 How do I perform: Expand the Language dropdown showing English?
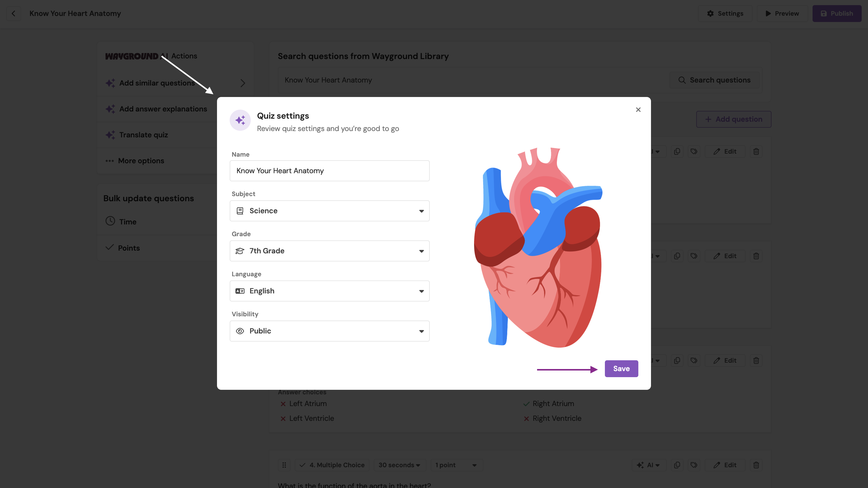[x=329, y=291]
